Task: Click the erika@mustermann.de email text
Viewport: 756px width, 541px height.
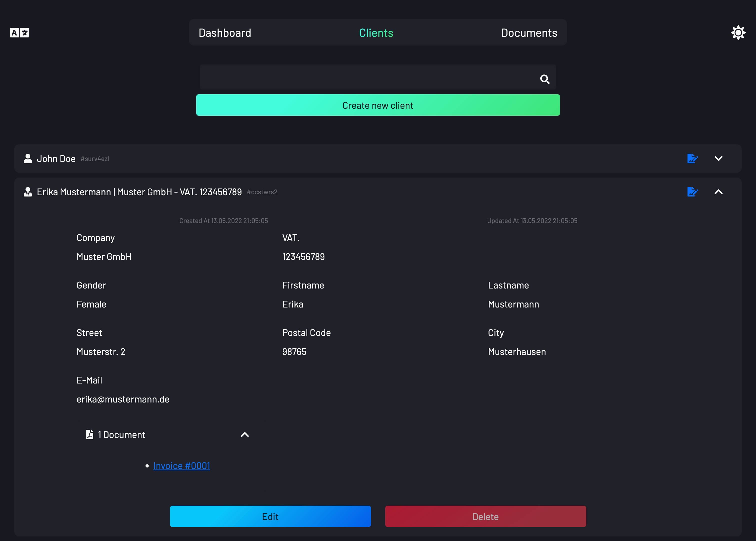Action: coord(123,399)
